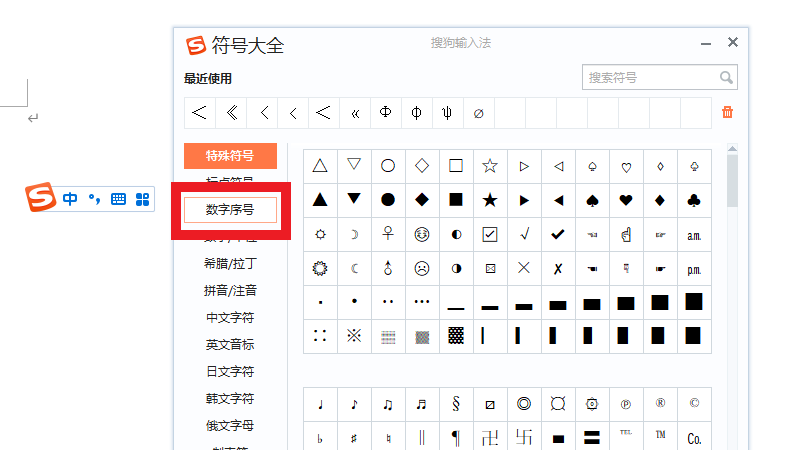Image resolution: width=800 pixels, height=450 pixels.
Task: Click the trash icon to clear recent symbols
Action: pos(727,112)
